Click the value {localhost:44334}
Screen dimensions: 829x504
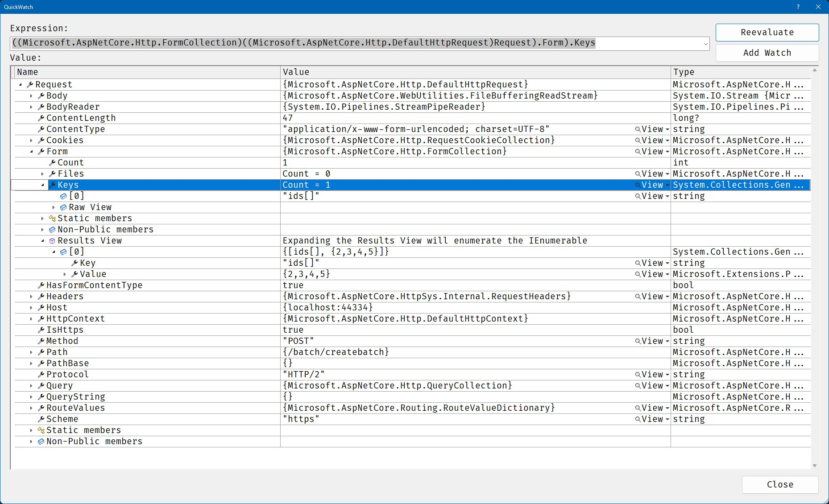coord(328,308)
